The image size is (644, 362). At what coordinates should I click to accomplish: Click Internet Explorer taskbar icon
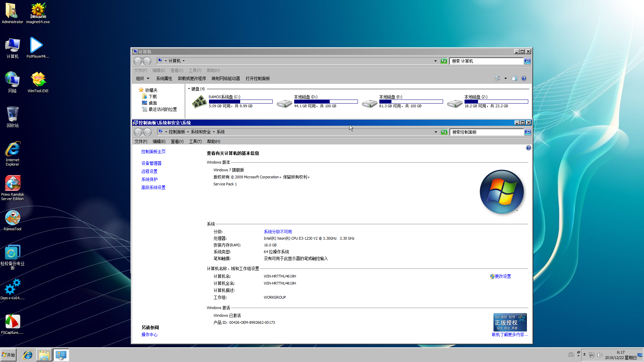pos(28,355)
